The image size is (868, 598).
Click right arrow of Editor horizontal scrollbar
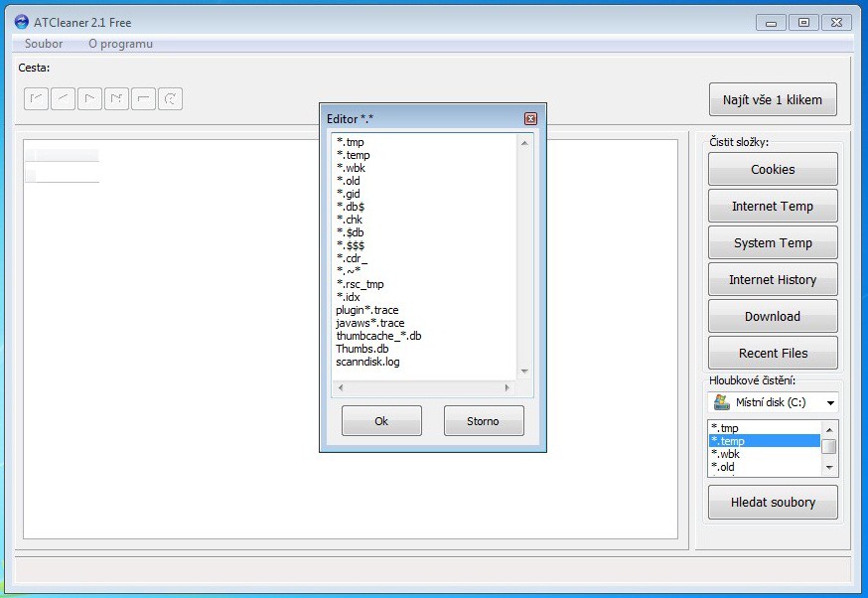[x=507, y=387]
